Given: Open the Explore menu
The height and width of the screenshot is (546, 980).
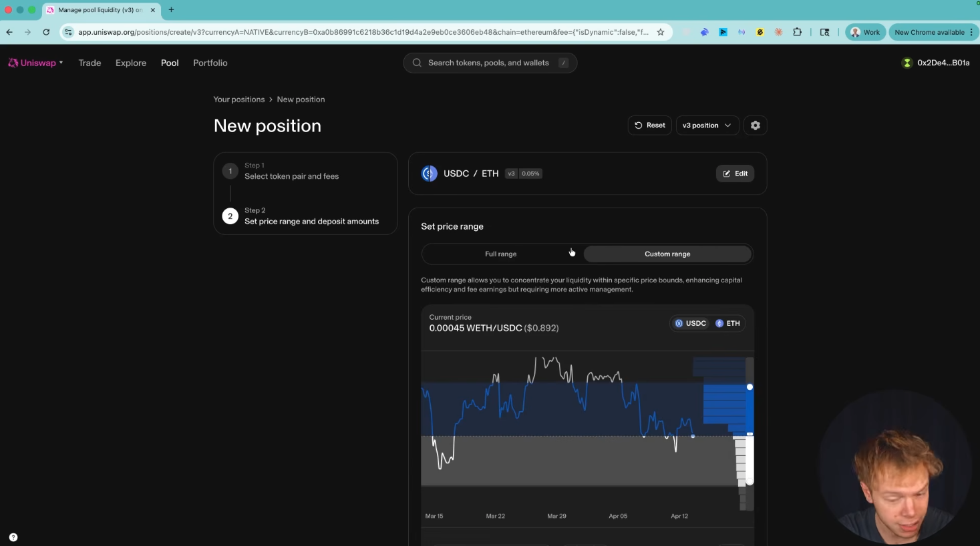Looking at the screenshot, I should 131,63.
